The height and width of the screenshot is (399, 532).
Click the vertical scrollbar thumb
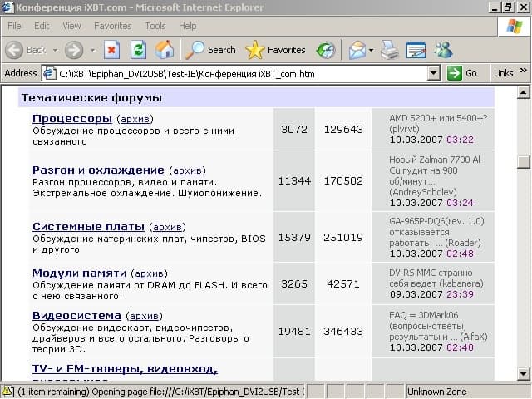pyautogui.click(x=523, y=161)
